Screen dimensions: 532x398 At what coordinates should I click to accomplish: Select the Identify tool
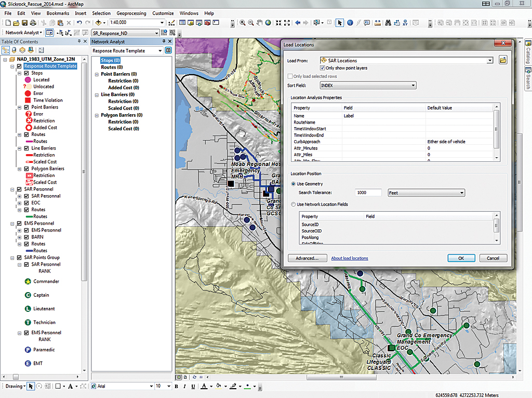pos(350,23)
